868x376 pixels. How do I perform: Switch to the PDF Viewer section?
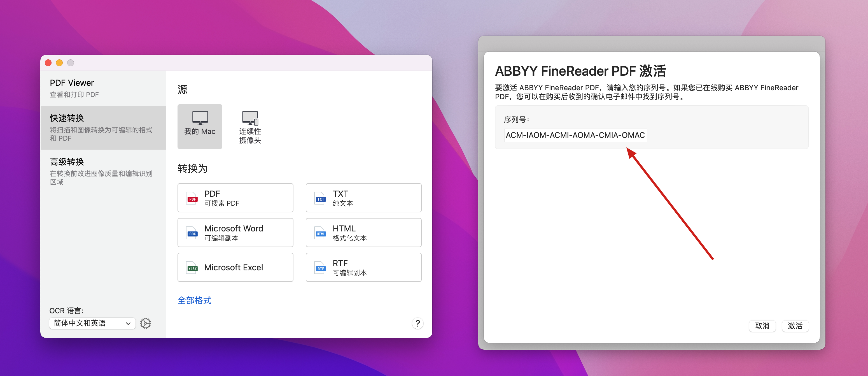tap(103, 88)
